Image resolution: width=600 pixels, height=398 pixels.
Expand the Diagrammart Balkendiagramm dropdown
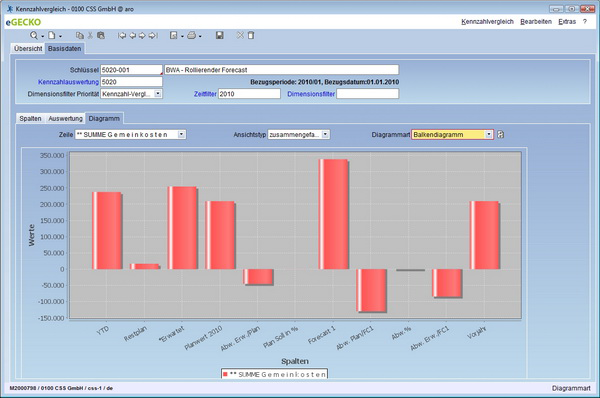pos(489,134)
